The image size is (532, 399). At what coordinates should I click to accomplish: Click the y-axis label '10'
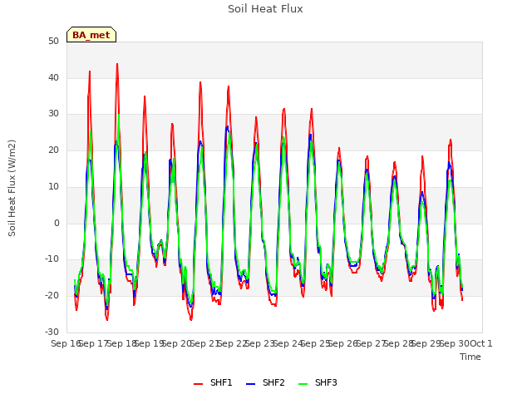click(x=53, y=186)
